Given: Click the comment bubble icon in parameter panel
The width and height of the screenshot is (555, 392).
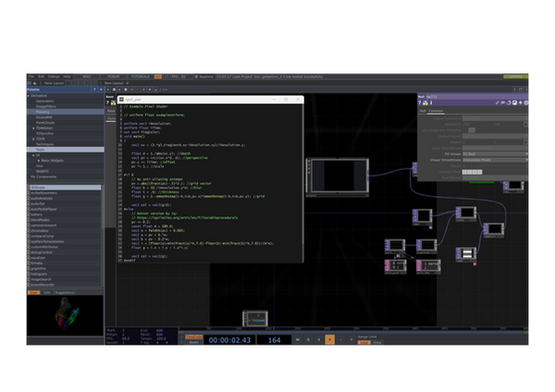Looking at the screenshot, I should click(x=502, y=103).
